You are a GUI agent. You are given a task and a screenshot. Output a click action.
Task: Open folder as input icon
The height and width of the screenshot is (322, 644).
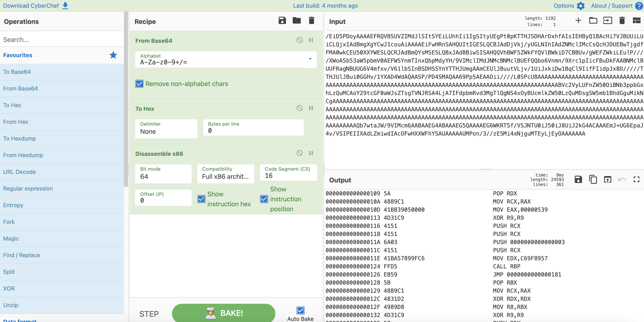coord(593,20)
